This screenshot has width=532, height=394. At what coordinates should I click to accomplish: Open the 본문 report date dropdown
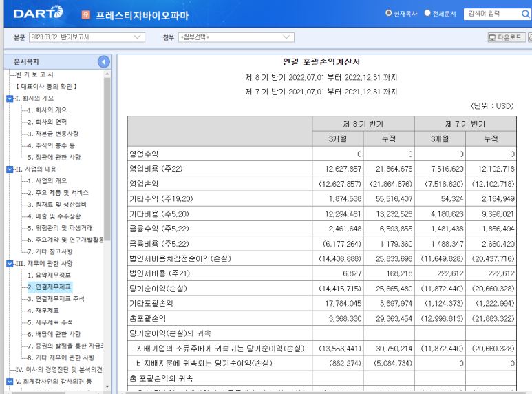(87, 37)
